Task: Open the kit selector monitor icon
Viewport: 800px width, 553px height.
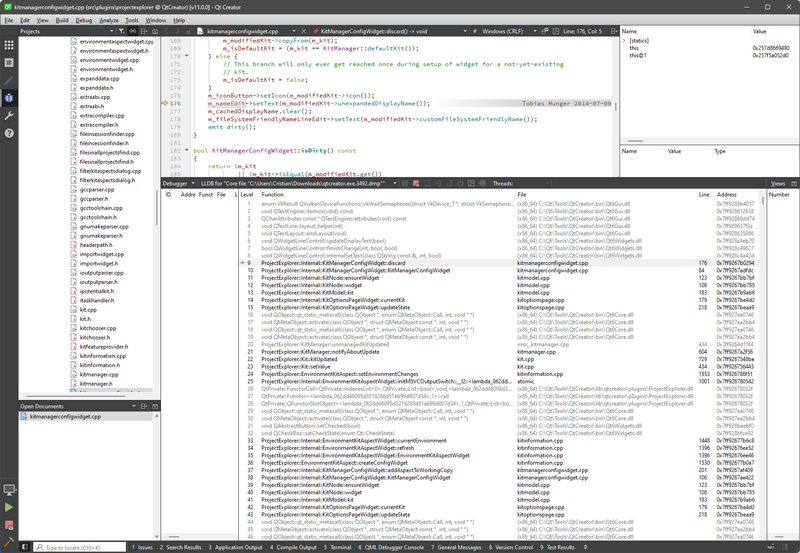Action: point(9,490)
